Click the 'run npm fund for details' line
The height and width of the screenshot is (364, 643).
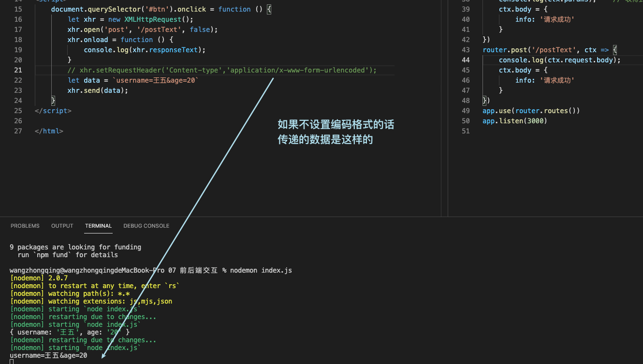[68, 255]
